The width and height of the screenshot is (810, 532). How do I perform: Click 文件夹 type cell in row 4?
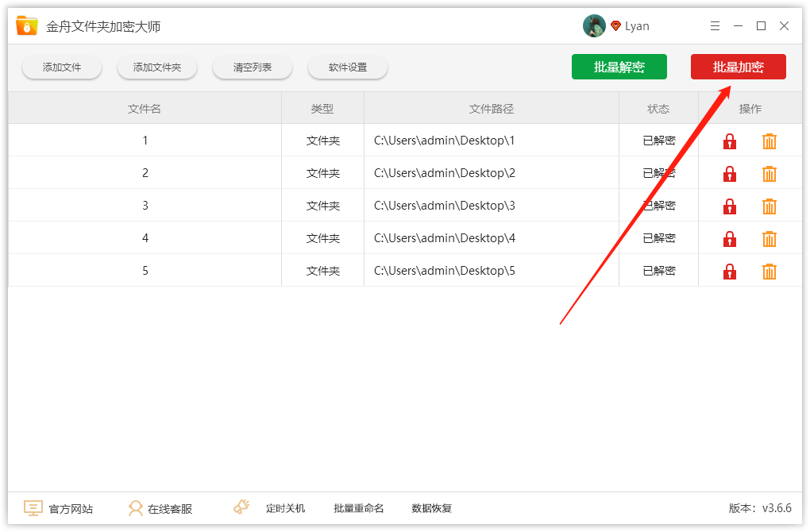[323, 238]
